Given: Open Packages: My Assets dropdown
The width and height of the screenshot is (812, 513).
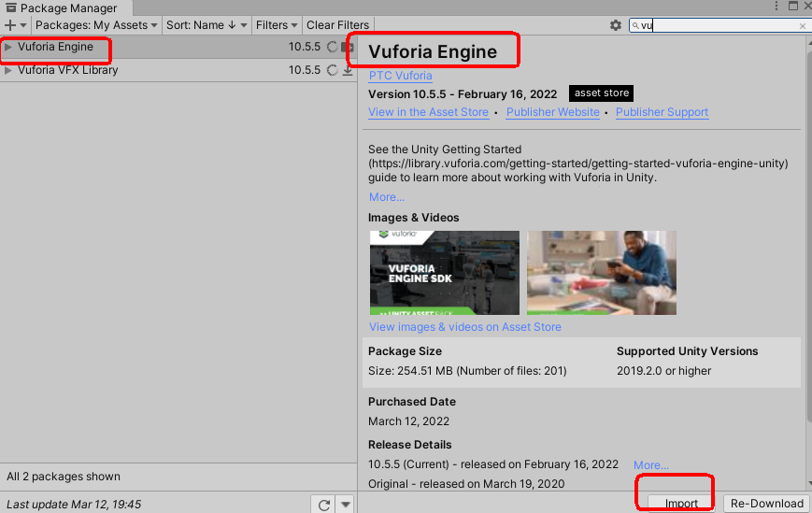Looking at the screenshot, I should (x=96, y=25).
